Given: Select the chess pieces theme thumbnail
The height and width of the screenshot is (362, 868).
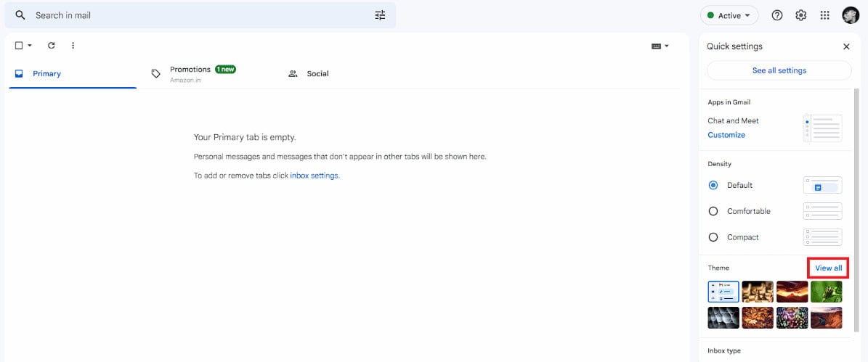Looking at the screenshot, I should point(758,292).
